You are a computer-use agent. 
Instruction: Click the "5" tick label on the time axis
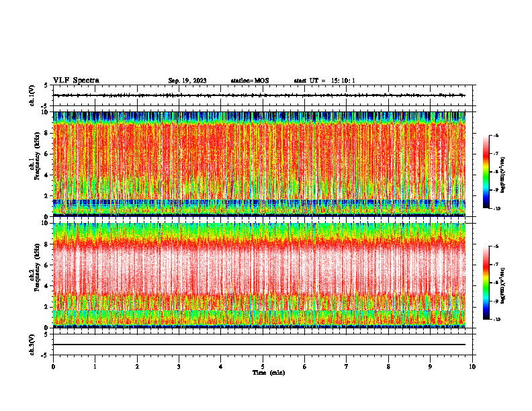click(263, 367)
